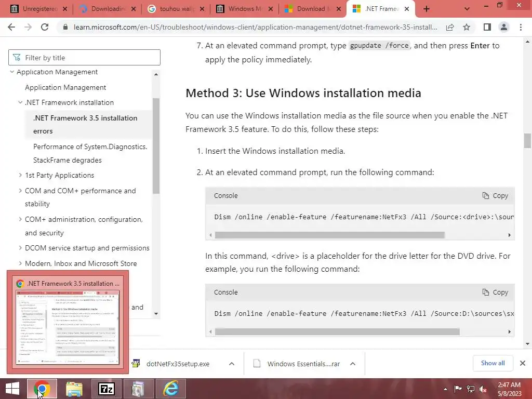Click the muted volume tray icon
This screenshot has height=399, width=532.
(x=483, y=389)
